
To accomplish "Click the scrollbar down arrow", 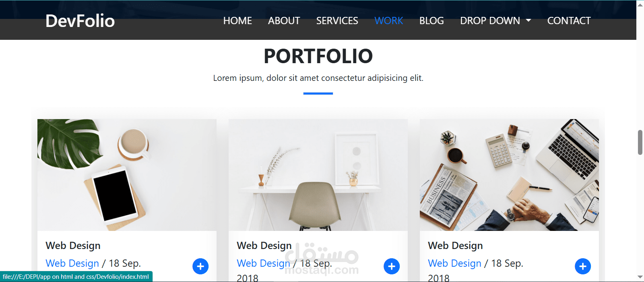I will [640, 277].
